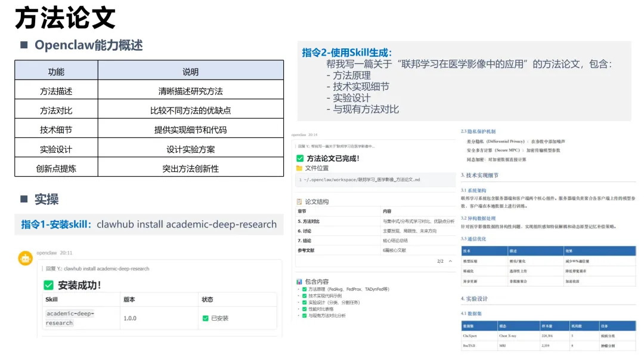The width and height of the screenshot is (644, 363).
Task: Click the BraTS21 dataset row
Action: (x=549, y=346)
